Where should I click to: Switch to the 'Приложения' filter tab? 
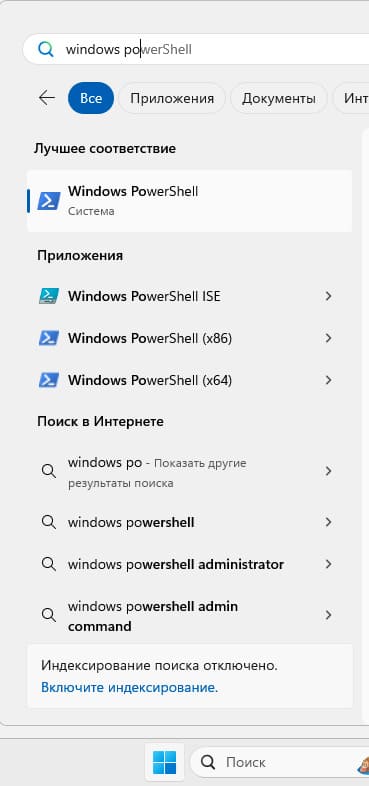point(172,98)
